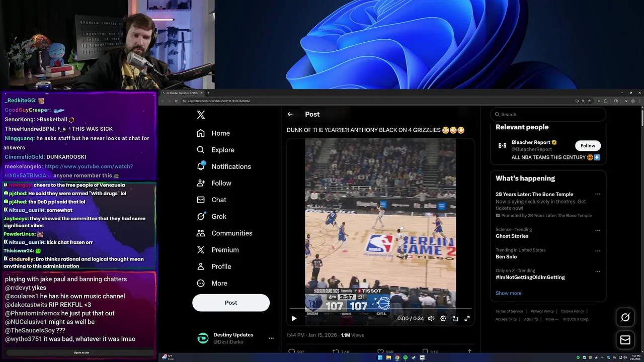This screenshot has height=362, width=644.
Task: Open options for Ben Solo trend
Action: pyautogui.click(x=597, y=251)
